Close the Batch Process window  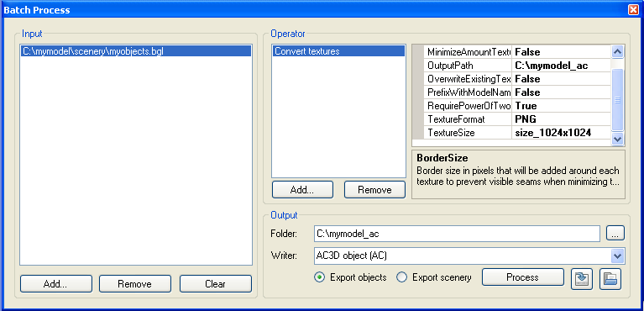pos(633,10)
